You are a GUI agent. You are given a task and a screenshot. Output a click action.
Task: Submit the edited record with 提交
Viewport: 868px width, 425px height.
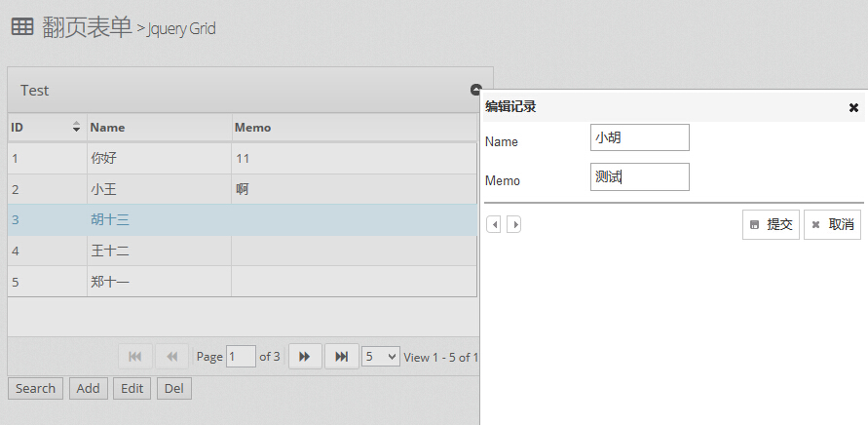click(772, 224)
